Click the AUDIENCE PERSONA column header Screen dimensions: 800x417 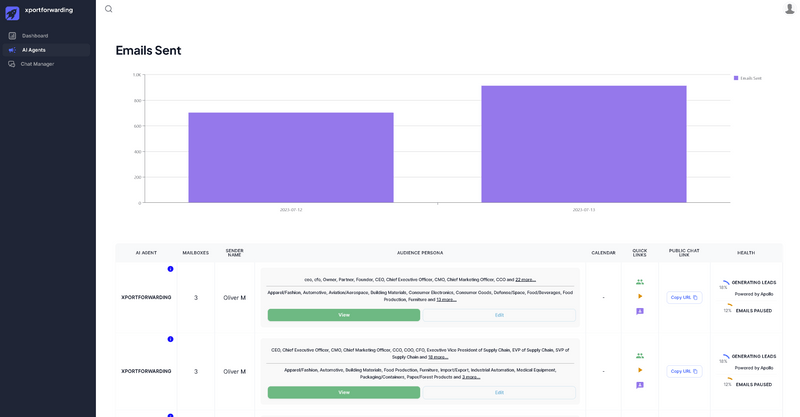420,253
